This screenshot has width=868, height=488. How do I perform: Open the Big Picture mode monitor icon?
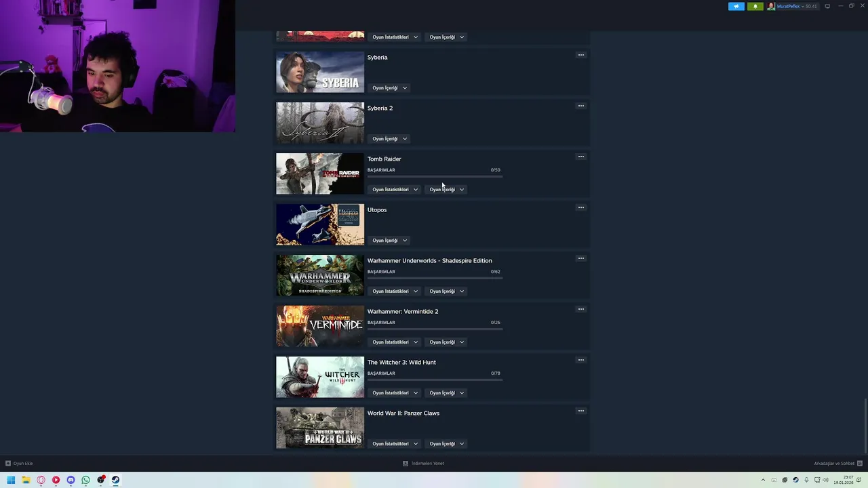tap(827, 6)
